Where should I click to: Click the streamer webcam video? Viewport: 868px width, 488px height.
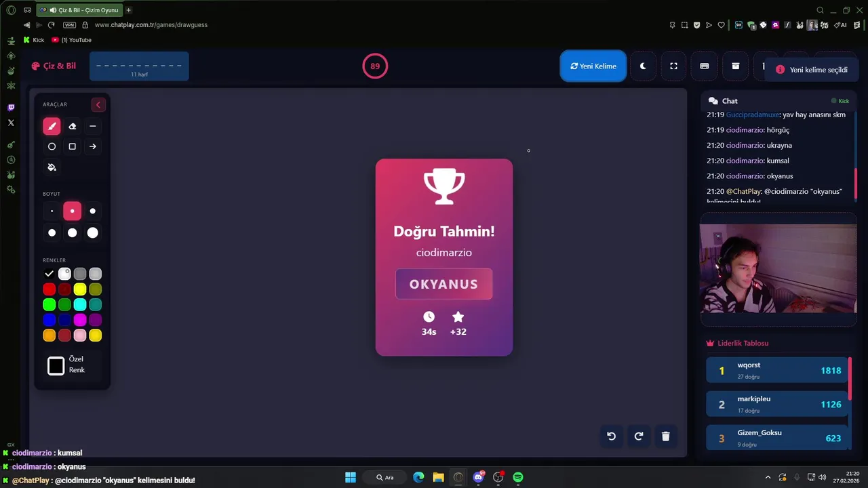[778, 268]
